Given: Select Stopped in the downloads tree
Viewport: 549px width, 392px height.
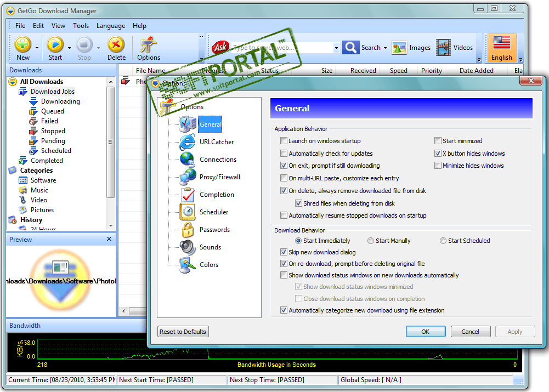Looking at the screenshot, I should [53, 131].
